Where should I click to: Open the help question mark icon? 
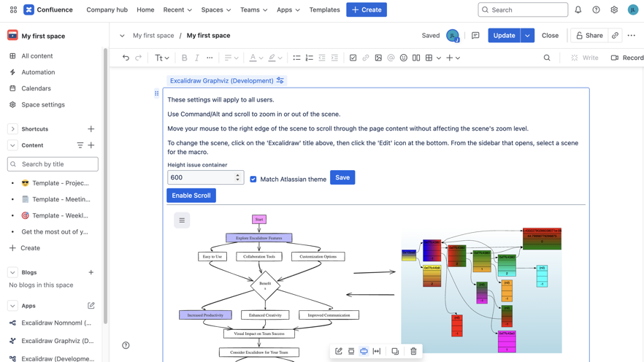(596, 9)
